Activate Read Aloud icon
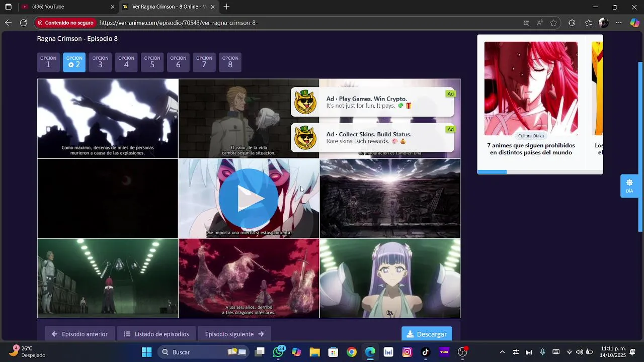The image size is (644, 362). (x=540, y=23)
